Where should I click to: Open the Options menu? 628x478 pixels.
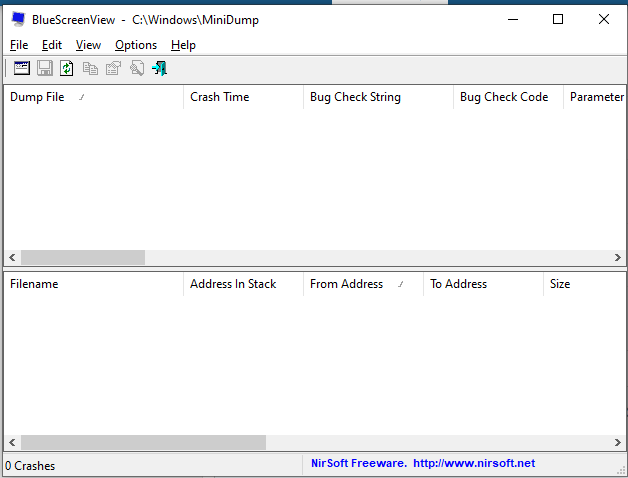pyautogui.click(x=136, y=45)
